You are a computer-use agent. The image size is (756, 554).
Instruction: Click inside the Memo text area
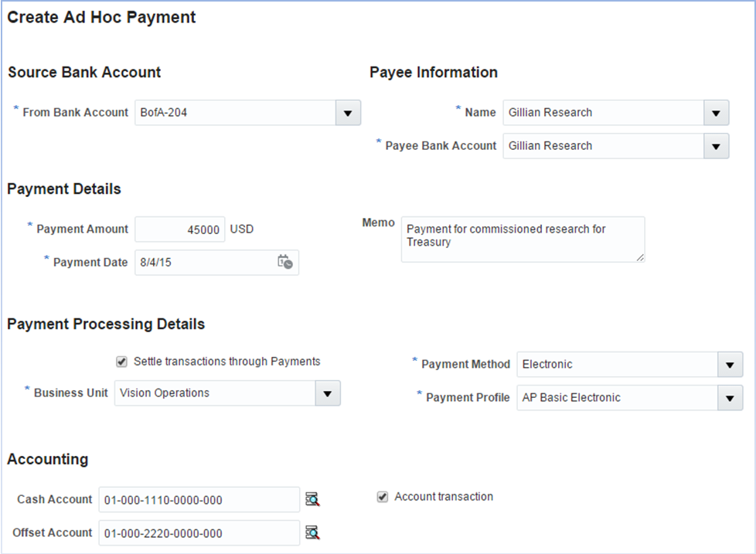coord(522,239)
